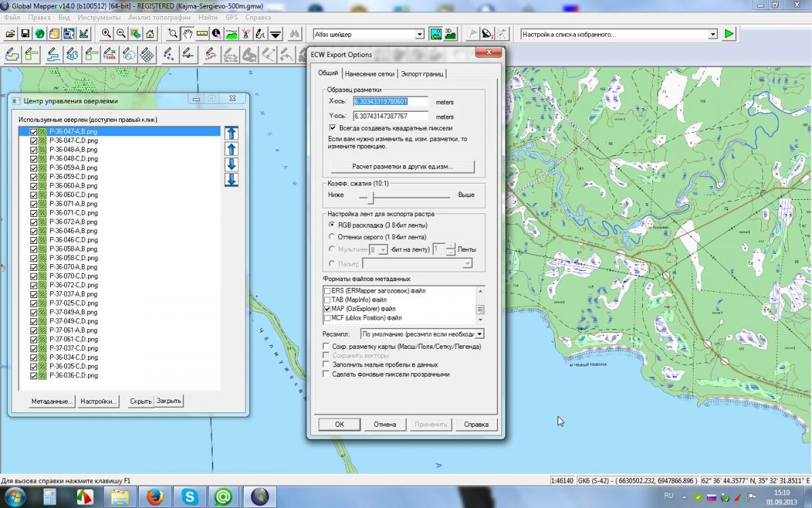Click the Save workspace floppy icon
This screenshot has height=508, width=812.
point(25,34)
